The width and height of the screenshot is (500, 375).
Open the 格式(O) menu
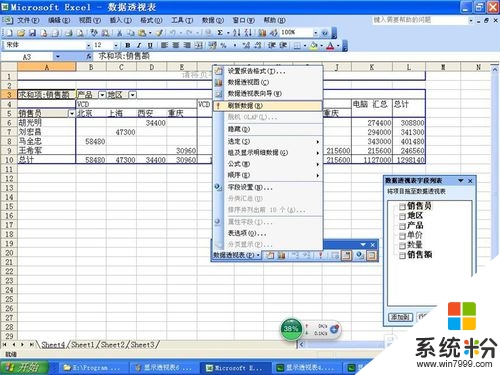pos(151,20)
